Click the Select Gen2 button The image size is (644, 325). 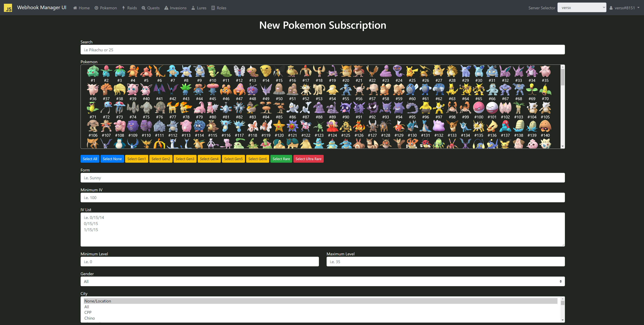161,159
